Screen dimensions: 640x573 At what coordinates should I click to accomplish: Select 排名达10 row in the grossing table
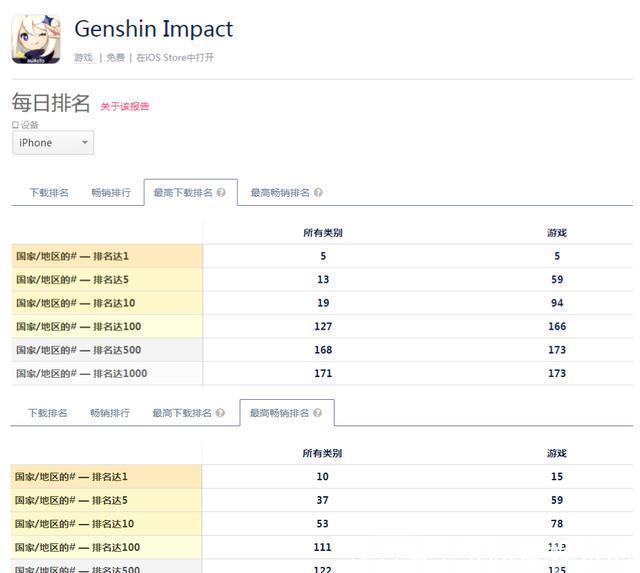pyautogui.click(x=322, y=524)
